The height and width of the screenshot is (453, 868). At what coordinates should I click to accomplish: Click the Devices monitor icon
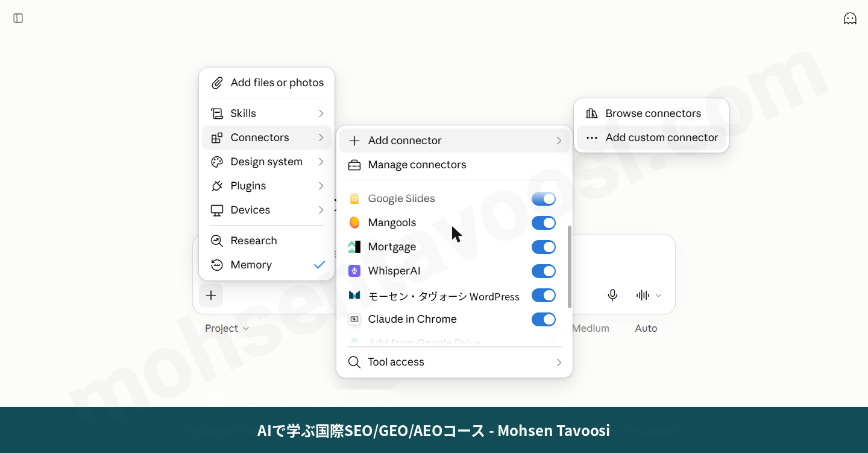point(217,210)
